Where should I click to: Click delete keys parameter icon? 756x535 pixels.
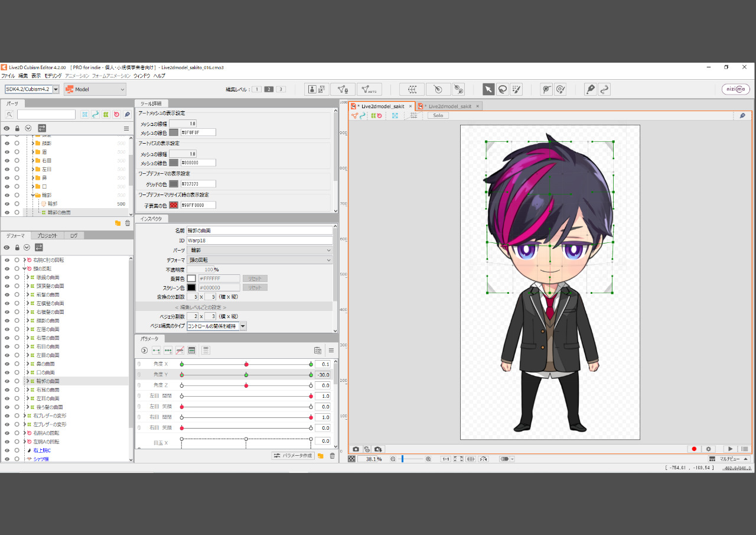180,350
